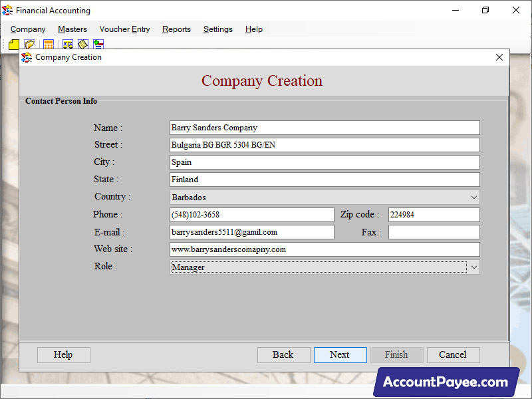This screenshot has width=532, height=399.
Task: Restore down the Financial Accounting window
Action: point(485,10)
